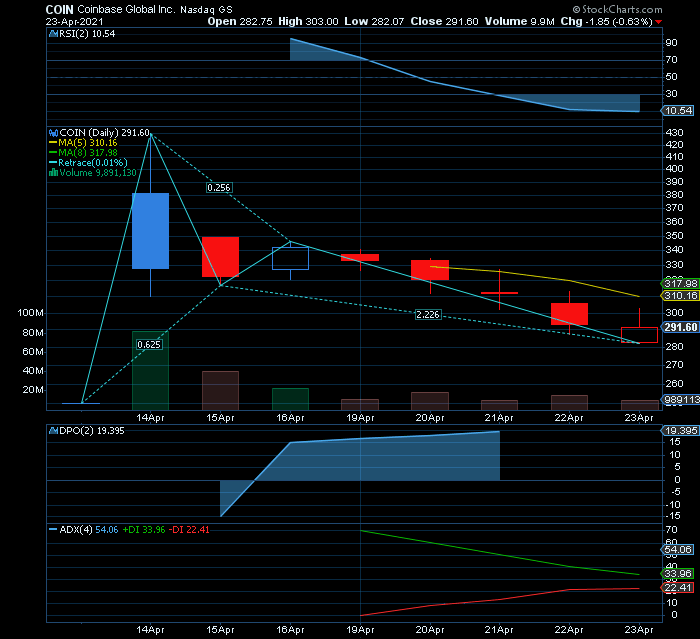Click the hollow blue 16Apr candlestick
The height and width of the screenshot is (639, 700).
[291, 258]
